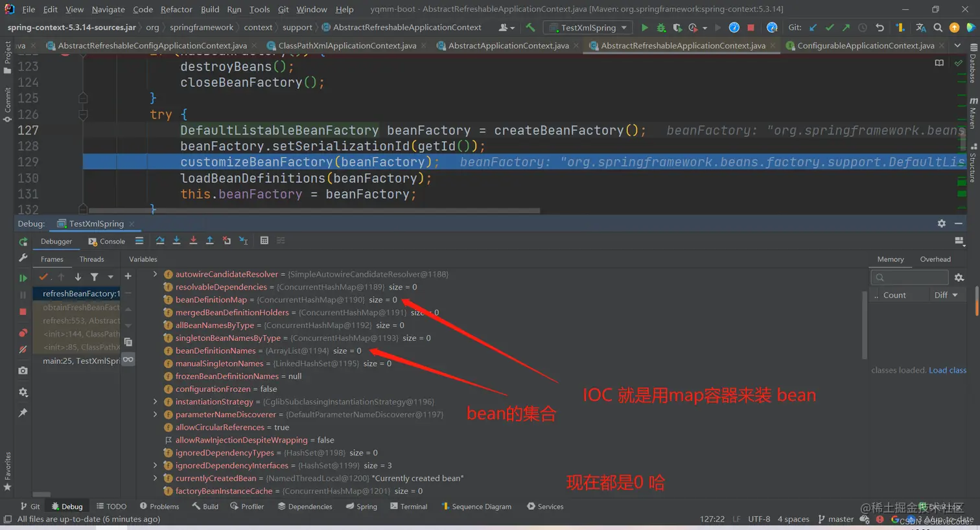Viewport: 980px width, 530px height.
Task: Click the Step Over debugger icon
Action: [160, 240]
